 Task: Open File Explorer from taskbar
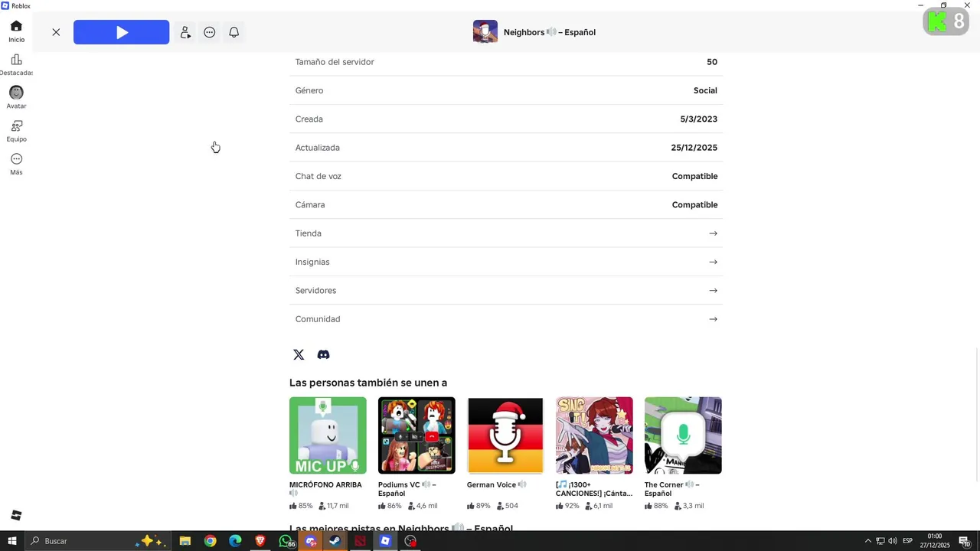point(185,541)
